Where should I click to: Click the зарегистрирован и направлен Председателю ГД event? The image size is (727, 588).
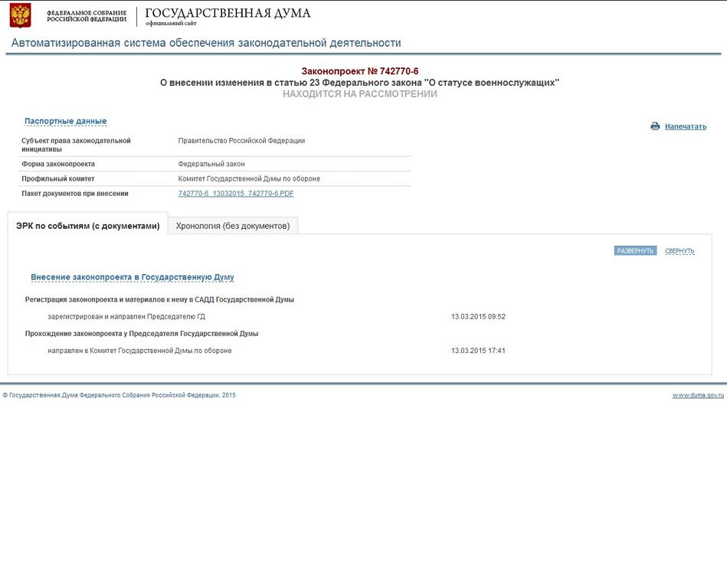tap(126, 316)
